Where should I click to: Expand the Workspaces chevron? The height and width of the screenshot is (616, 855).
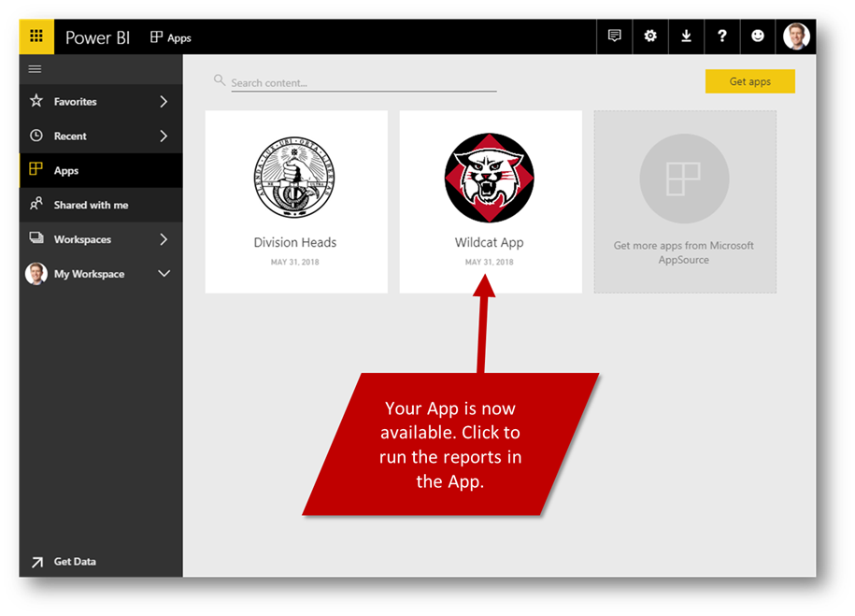164,239
